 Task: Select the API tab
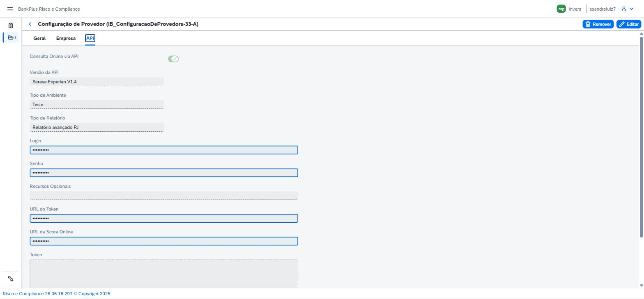[90, 38]
